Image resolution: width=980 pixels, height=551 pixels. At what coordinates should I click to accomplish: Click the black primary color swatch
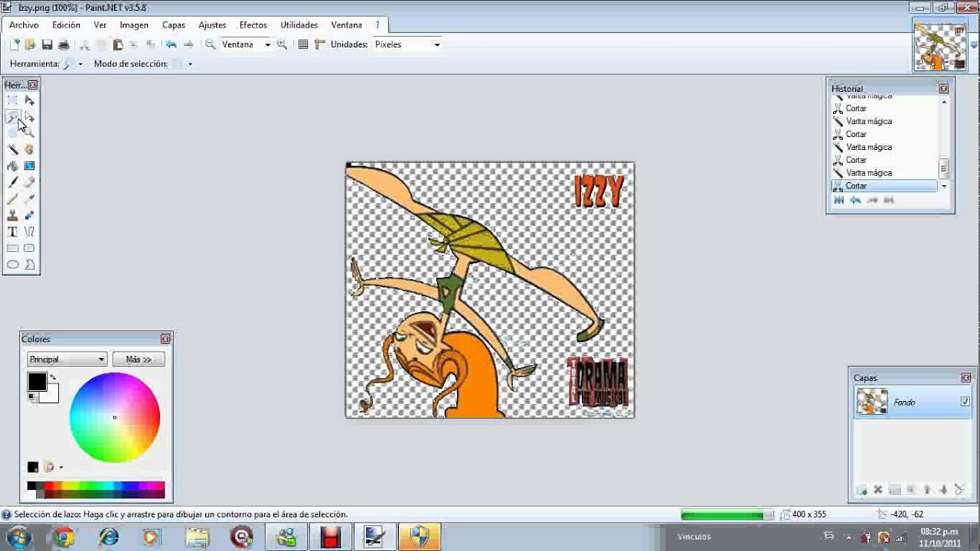click(37, 381)
